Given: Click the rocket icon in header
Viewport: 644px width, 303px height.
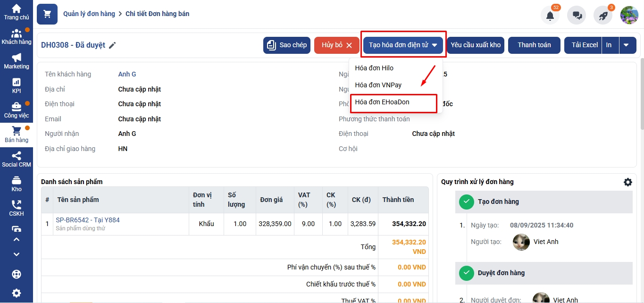Looking at the screenshot, I should (x=603, y=15).
